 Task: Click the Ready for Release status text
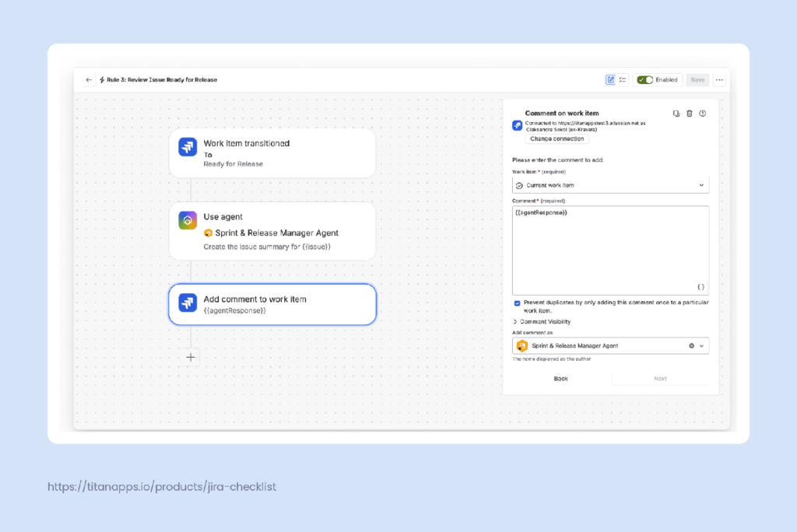233,164
